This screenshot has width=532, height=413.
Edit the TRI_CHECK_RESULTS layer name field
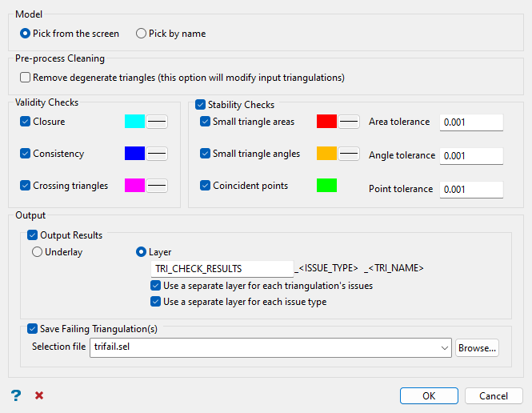(x=222, y=268)
